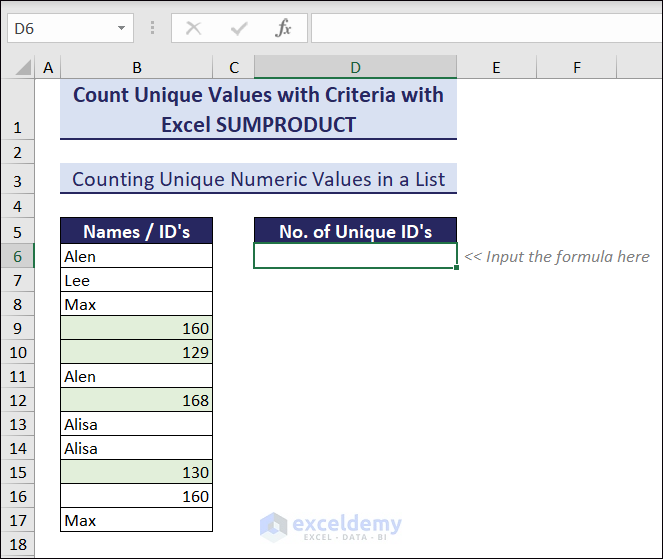Click inside the Name Box field
Image resolution: width=663 pixels, height=559 pixels.
click(58, 28)
